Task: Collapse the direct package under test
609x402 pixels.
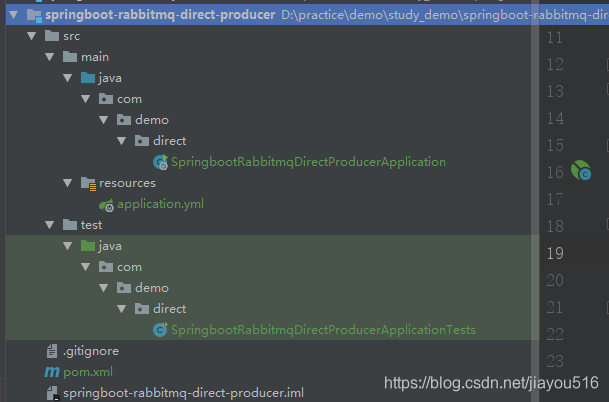Action: click(122, 309)
